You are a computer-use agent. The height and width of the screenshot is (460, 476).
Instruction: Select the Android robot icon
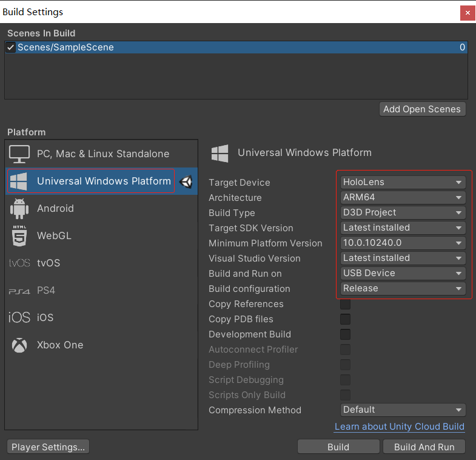tap(19, 209)
